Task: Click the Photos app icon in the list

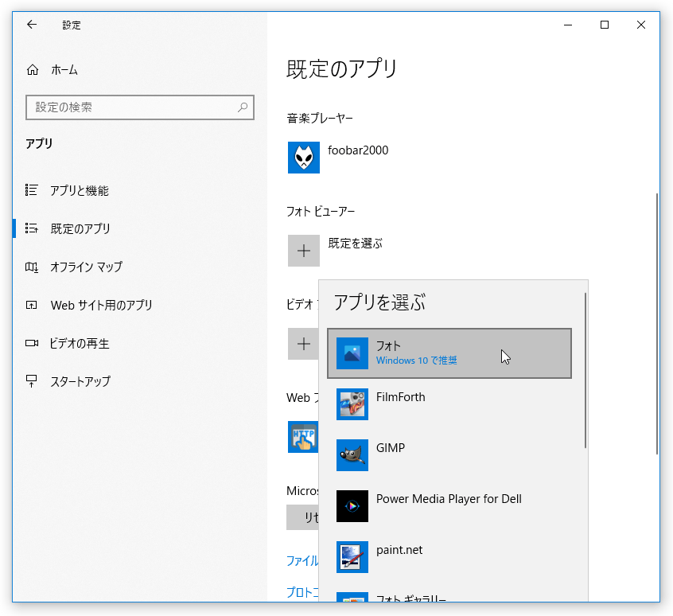Action: tap(352, 353)
